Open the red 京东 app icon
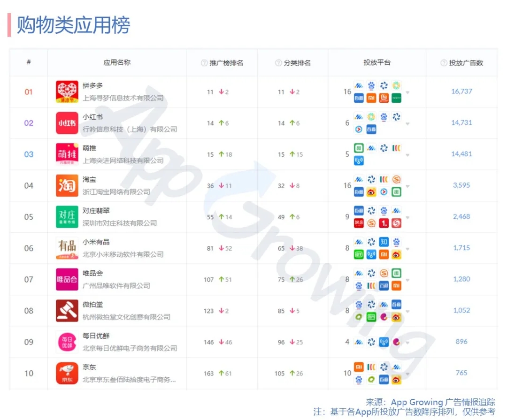507x420 pixels. tap(67, 373)
